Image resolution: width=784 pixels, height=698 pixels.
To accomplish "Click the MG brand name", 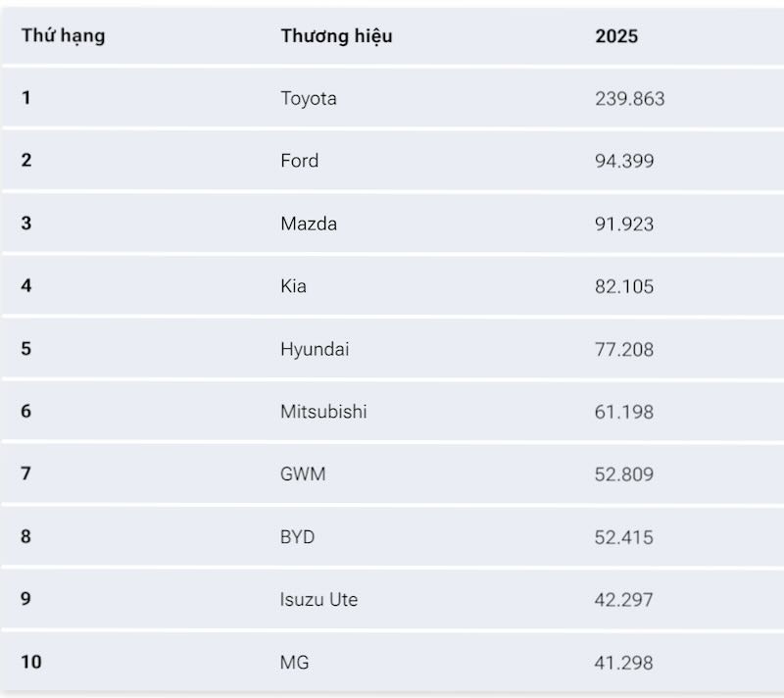I will (294, 663).
